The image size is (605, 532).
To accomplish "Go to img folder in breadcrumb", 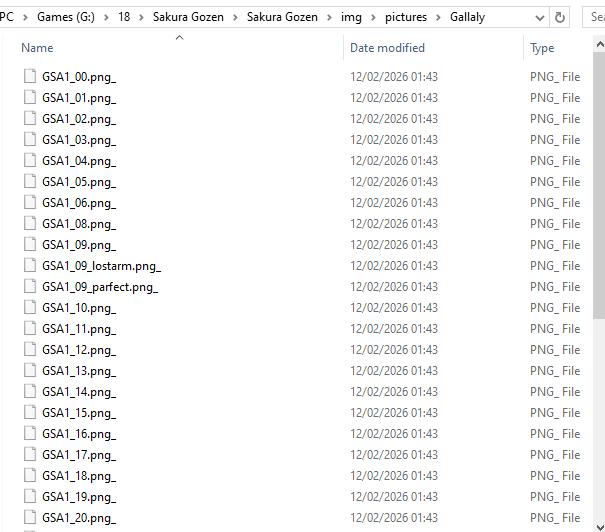I will click(351, 17).
